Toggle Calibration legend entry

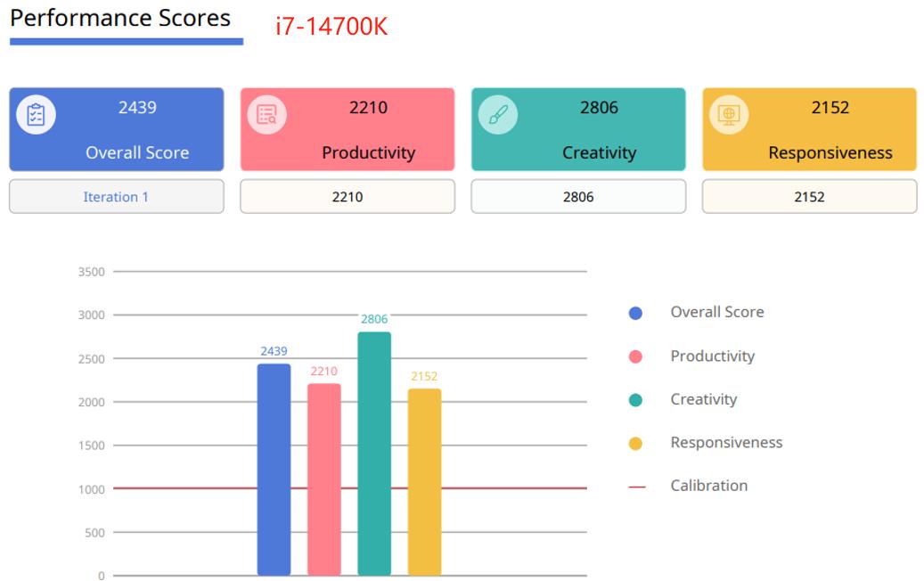[x=688, y=486]
